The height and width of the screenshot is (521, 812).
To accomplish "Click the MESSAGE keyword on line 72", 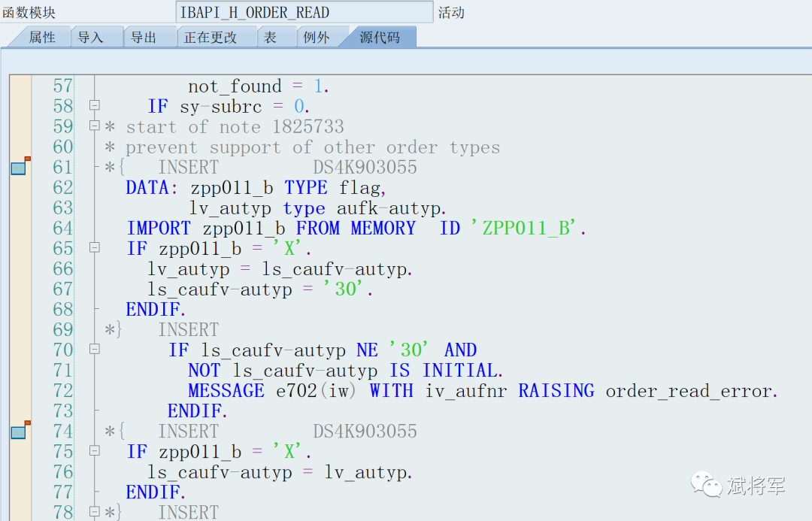I will point(226,390).
